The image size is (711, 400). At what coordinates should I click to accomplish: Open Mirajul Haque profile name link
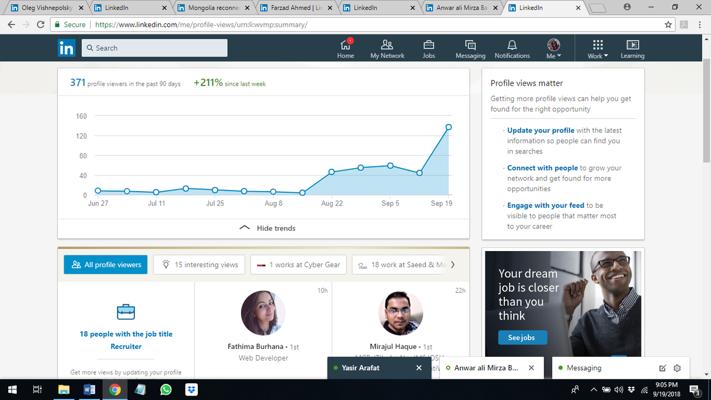pyautogui.click(x=393, y=346)
